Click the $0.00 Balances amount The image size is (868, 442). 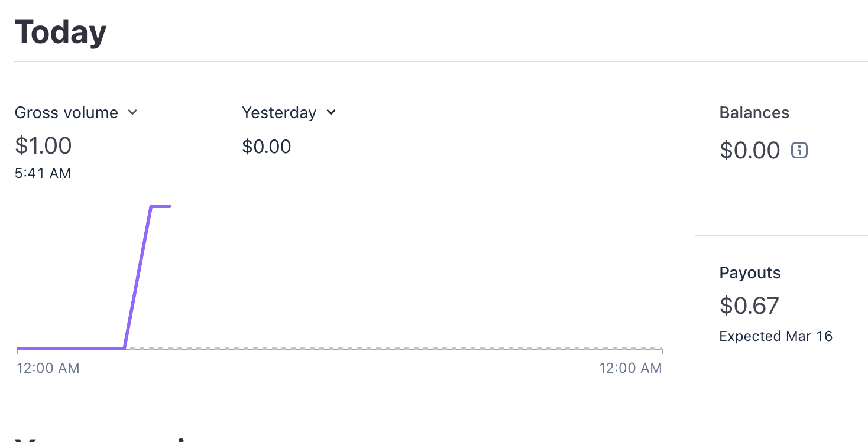point(750,151)
